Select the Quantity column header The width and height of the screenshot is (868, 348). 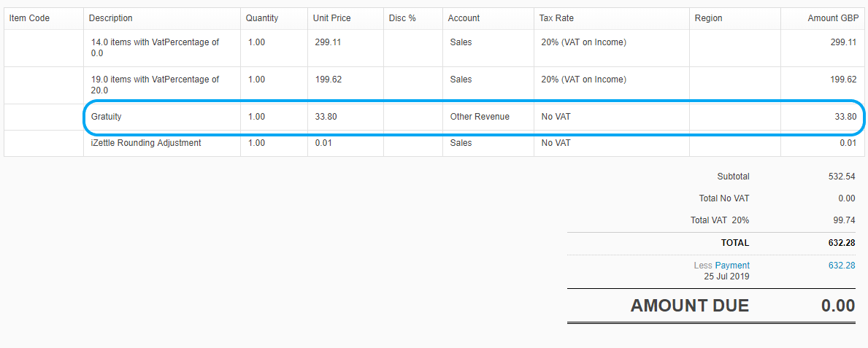pyautogui.click(x=262, y=18)
